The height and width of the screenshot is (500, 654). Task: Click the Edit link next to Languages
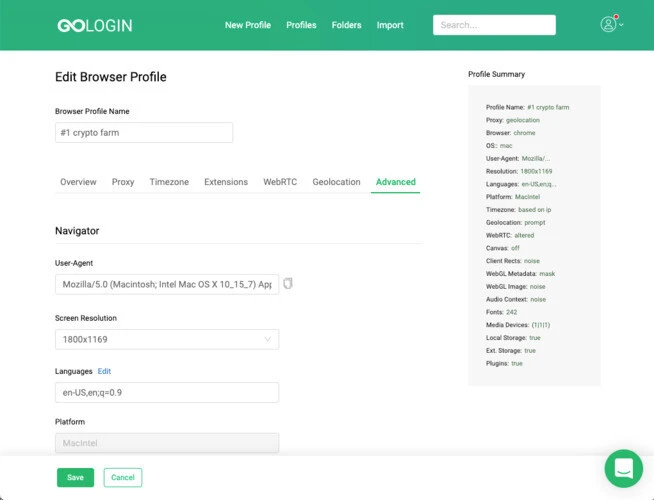pos(104,371)
